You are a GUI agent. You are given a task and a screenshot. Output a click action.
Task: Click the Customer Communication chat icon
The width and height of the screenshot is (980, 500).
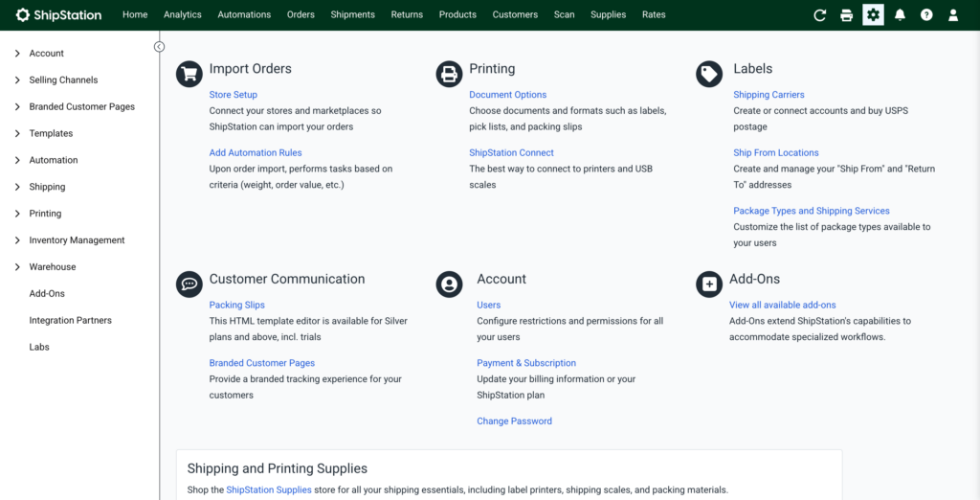point(189,284)
